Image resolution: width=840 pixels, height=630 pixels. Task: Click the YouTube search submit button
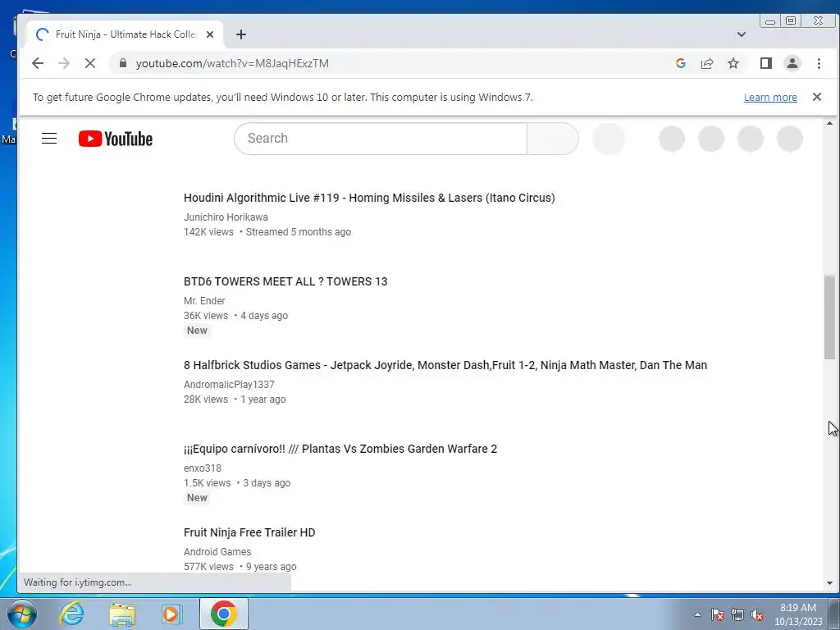tap(552, 138)
